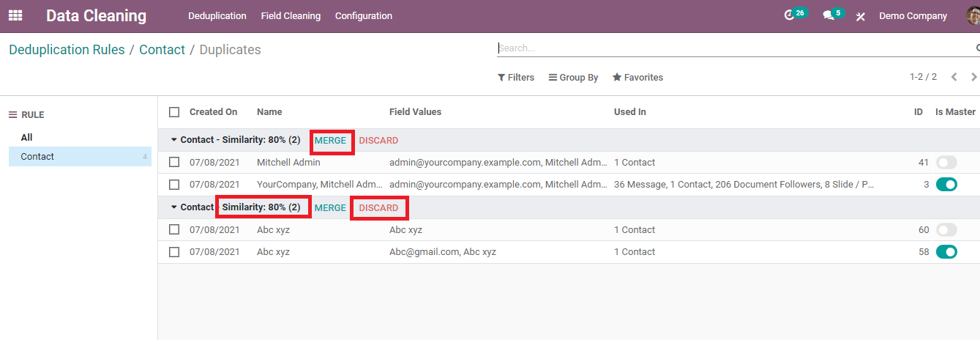Collapse the first Contact similarity group
Viewport: 980px width, 340px height.
click(x=174, y=140)
